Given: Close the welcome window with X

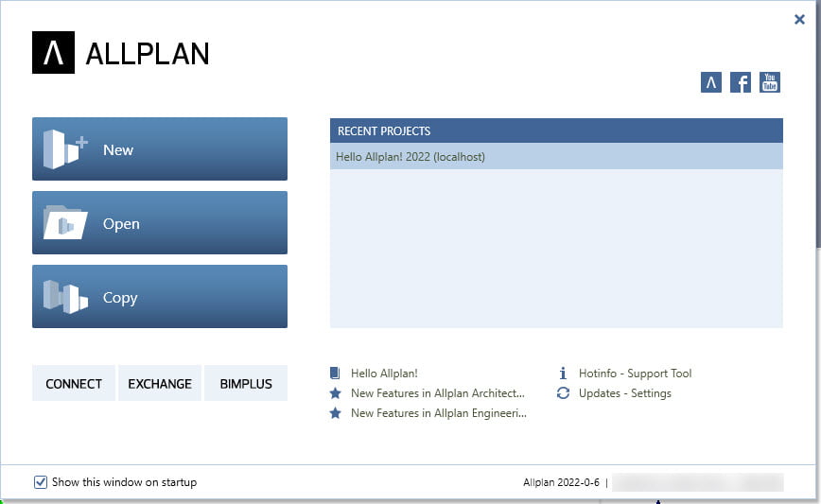Looking at the screenshot, I should coord(799,19).
